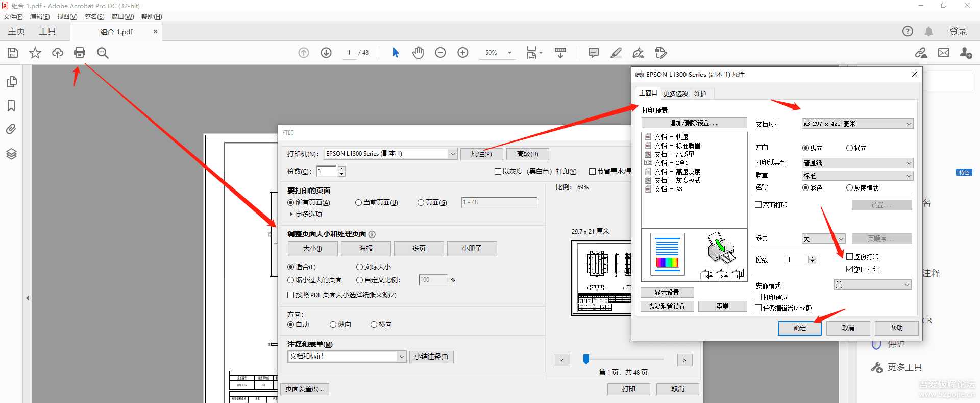Click the printer icon in the toolbar

click(80, 53)
